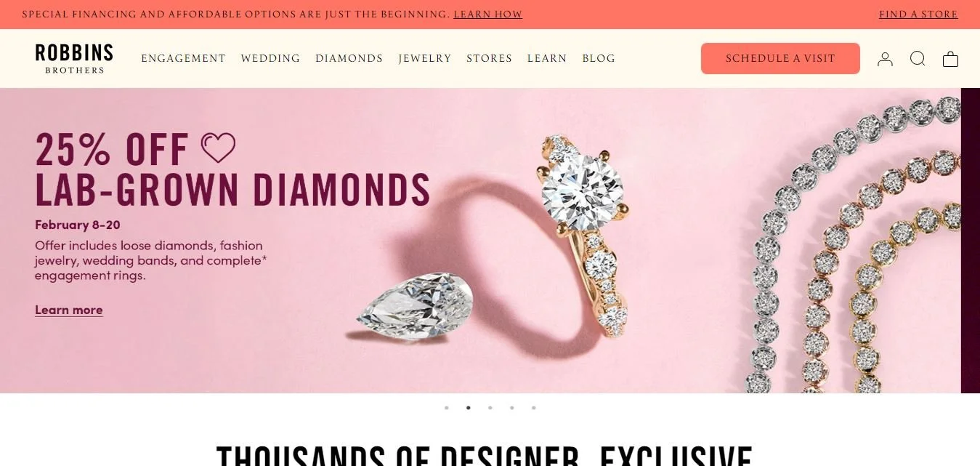Image resolution: width=980 pixels, height=466 pixels.
Task: Click the heart icon beside 25% OFF
Action: (x=219, y=148)
